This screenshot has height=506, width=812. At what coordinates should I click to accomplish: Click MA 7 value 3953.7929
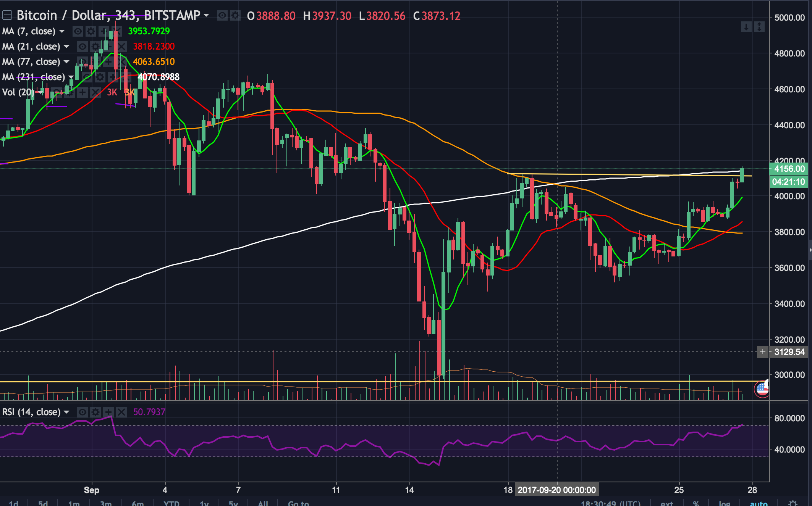149,31
